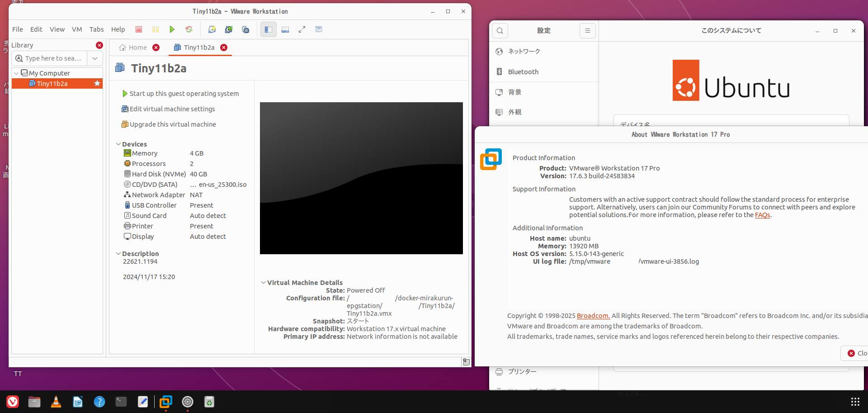Click Edit virtual machine settings
This screenshot has height=413, width=868.
coord(168,109)
